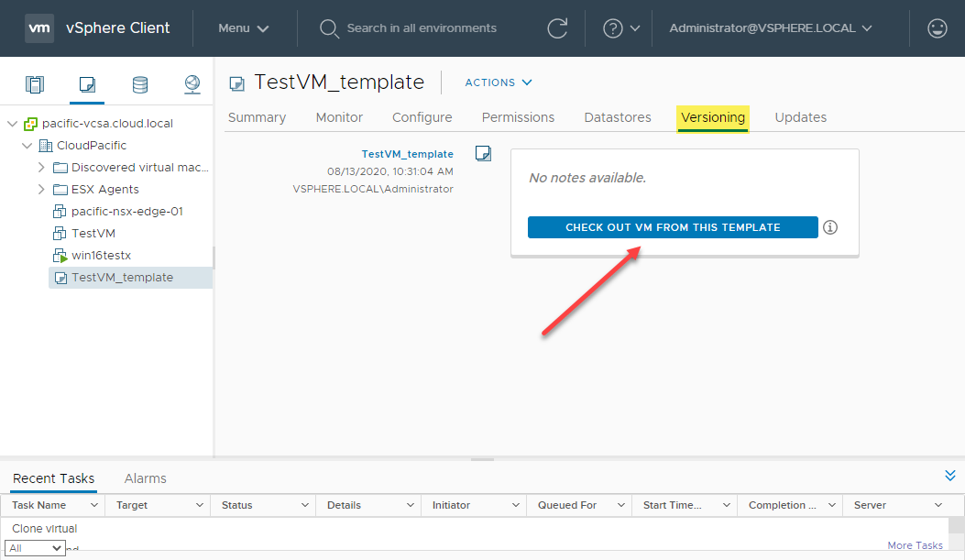
Task: Click the search magnifier icon
Action: click(x=329, y=28)
